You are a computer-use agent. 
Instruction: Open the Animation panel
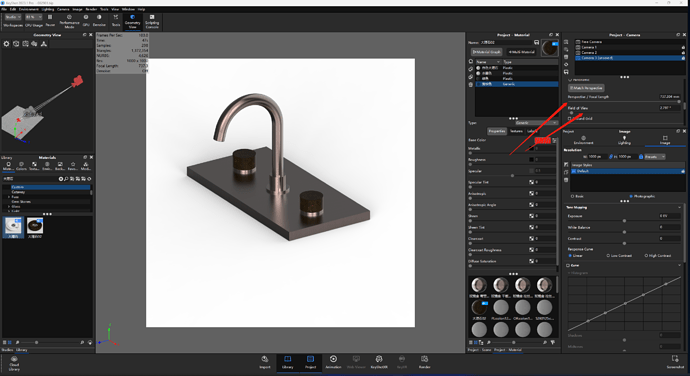(x=333, y=362)
